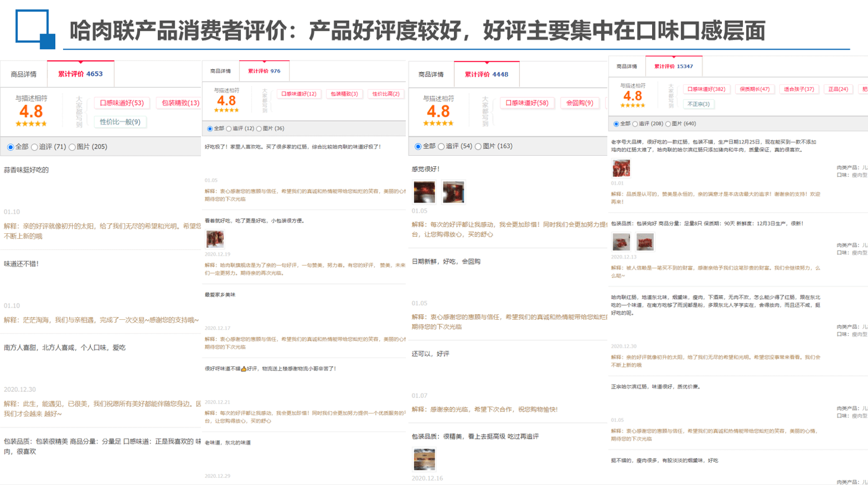Open the second photo under 感觉很好 review
Screen dimensions: 868x485
(453, 192)
